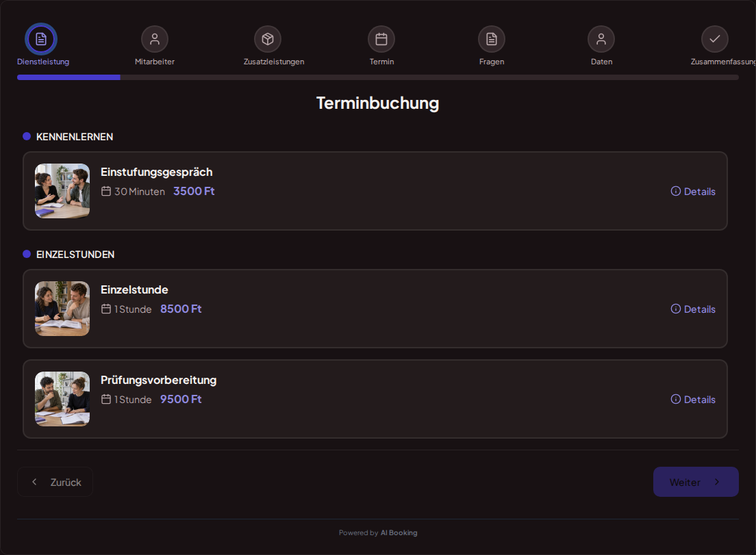Open the Fragen document icon
This screenshot has width=756, height=555.
(491, 39)
